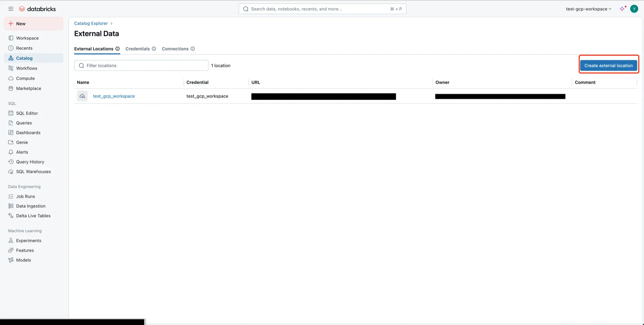Select the Catalog sidebar item

pos(34,58)
